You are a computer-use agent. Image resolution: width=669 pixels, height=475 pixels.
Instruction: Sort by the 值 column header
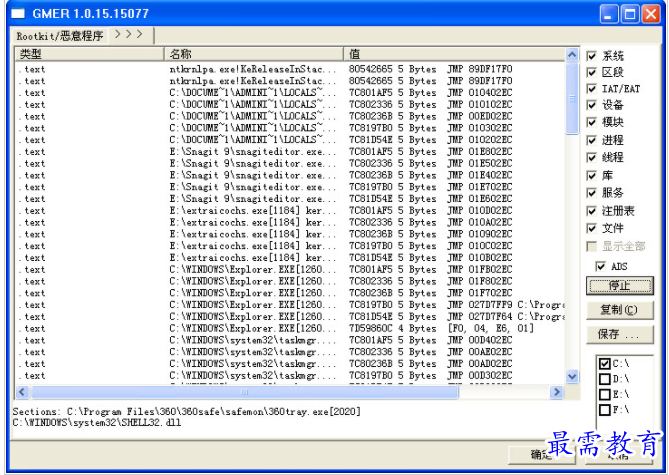(x=454, y=54)
